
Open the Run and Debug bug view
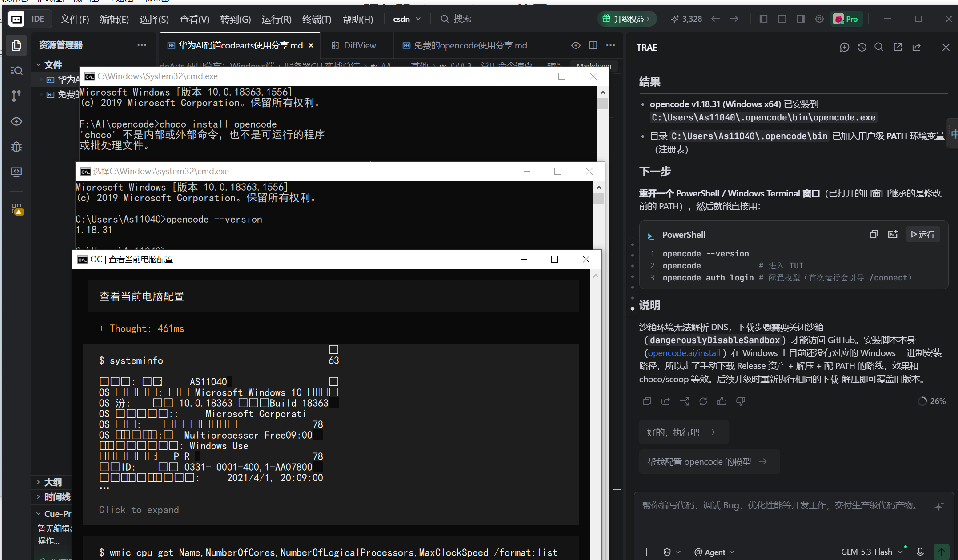[x=16, y=147]
